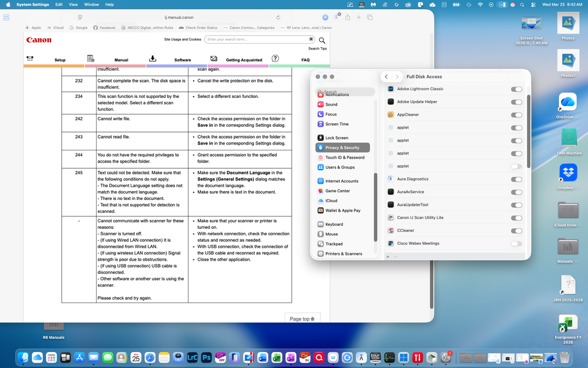Launch Photoshop from the Dock
This screenshot has width=588, height=368.
(206, 357)
